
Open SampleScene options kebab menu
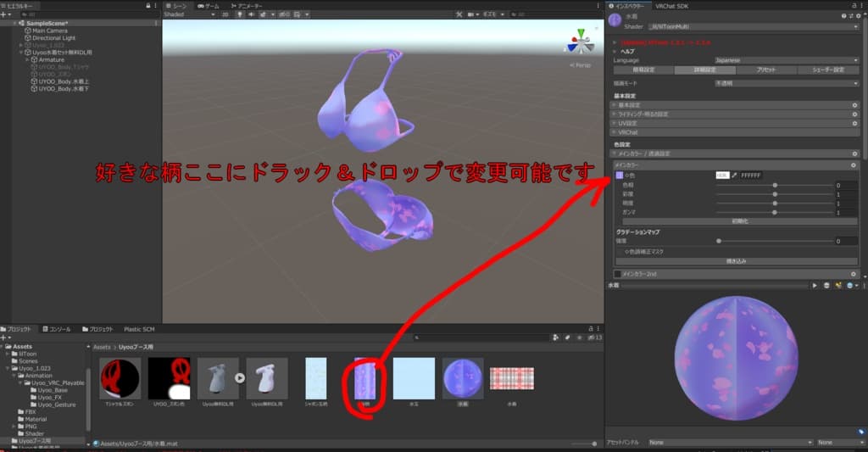coord(156,23)
